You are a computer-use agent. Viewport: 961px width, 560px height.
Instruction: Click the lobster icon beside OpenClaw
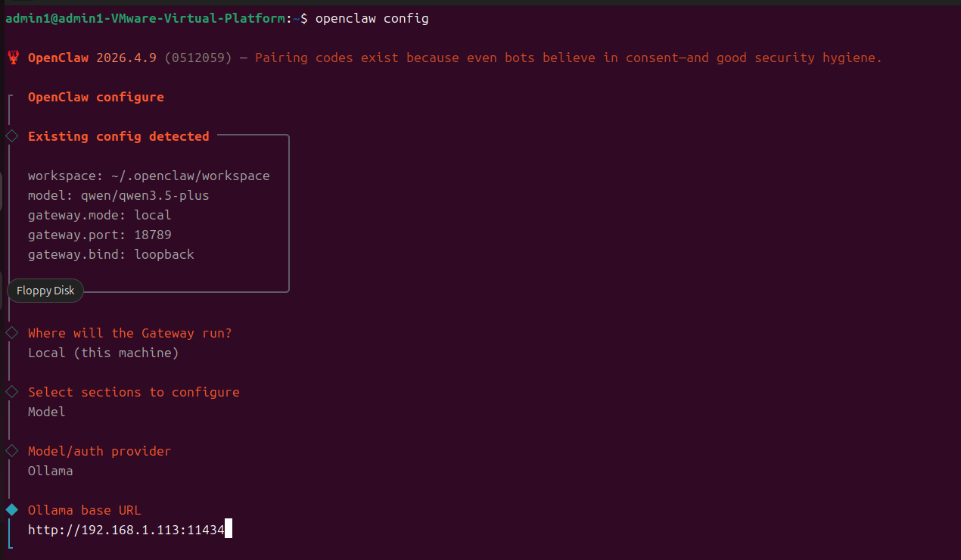point(13,58)
